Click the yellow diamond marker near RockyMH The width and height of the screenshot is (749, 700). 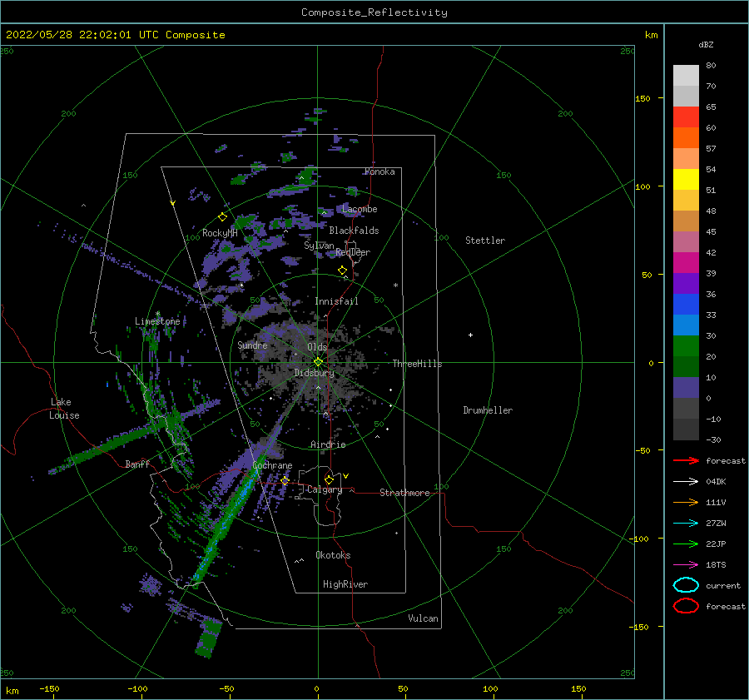pos(222,217)
